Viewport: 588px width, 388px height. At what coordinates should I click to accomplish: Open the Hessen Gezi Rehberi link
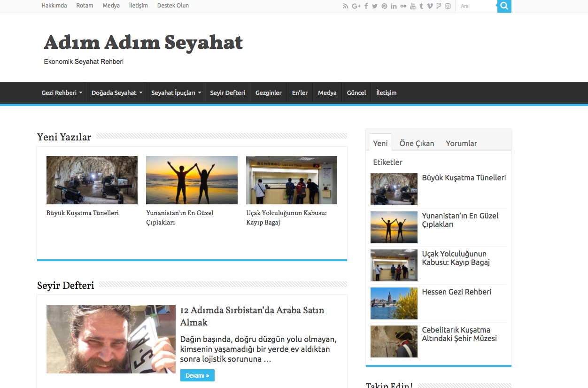tap(456, 292)
